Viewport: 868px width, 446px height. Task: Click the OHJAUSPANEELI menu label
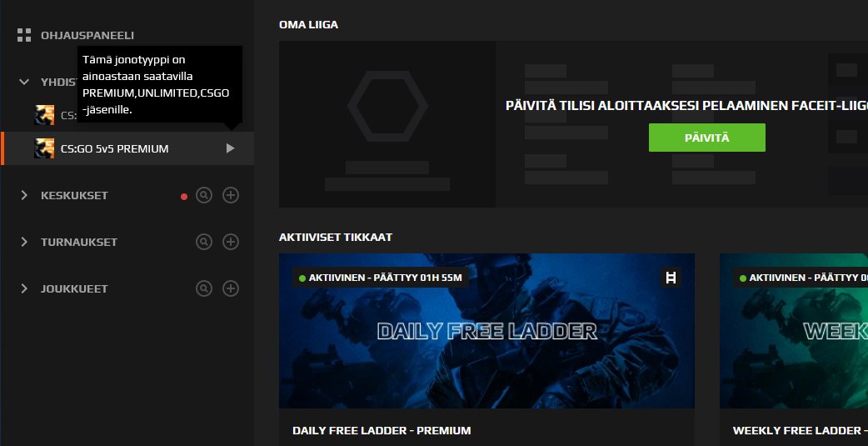coord(87,36)
